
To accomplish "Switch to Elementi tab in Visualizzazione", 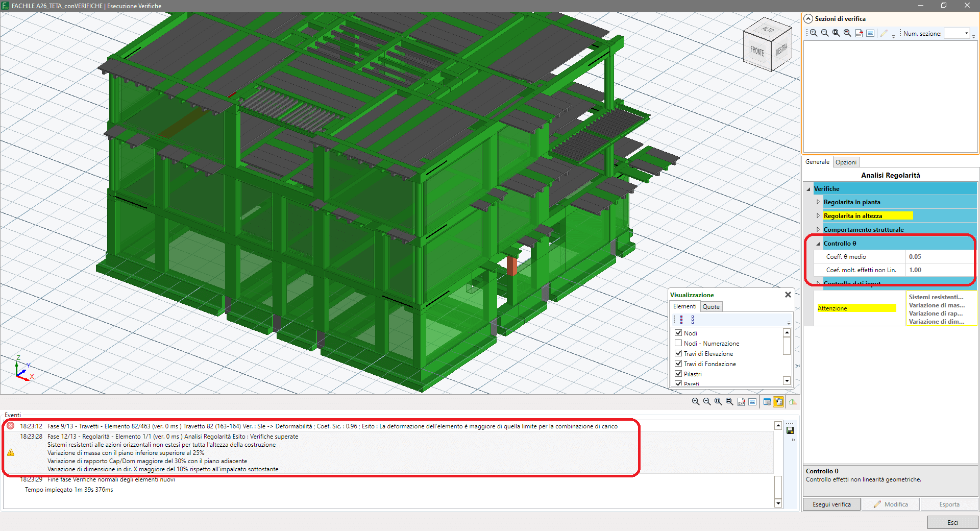I will pos(684,306).
